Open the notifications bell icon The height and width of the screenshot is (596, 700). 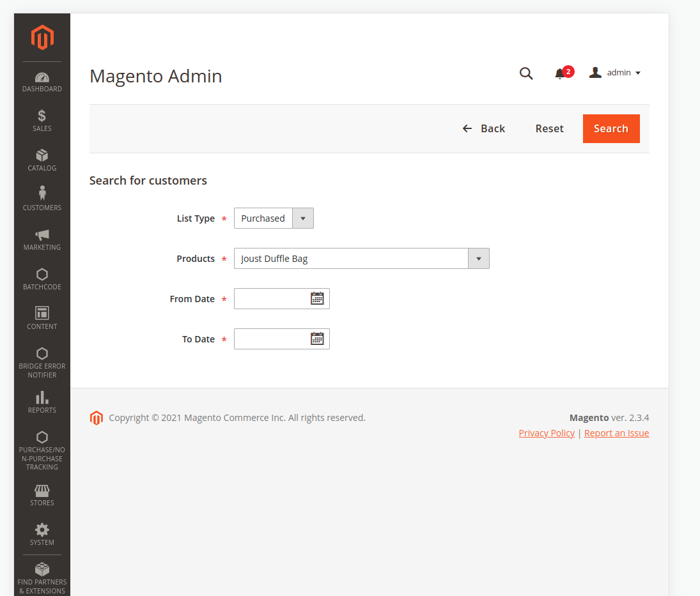(x=561, y=73)
